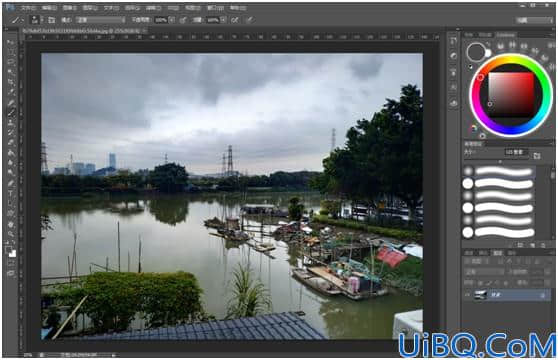558x360 pixels.
Task: Open the brush preset picker in options bar
Action: pos(36,20)
